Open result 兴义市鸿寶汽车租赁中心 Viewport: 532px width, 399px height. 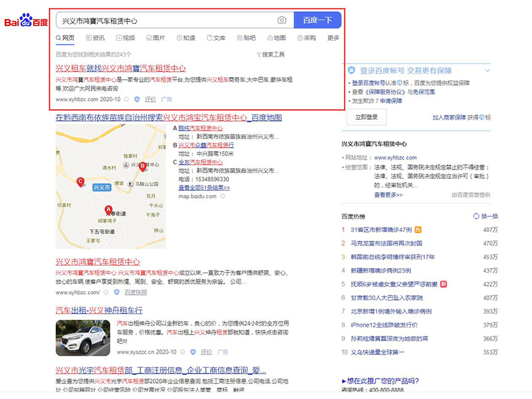[x=98, y=261]
